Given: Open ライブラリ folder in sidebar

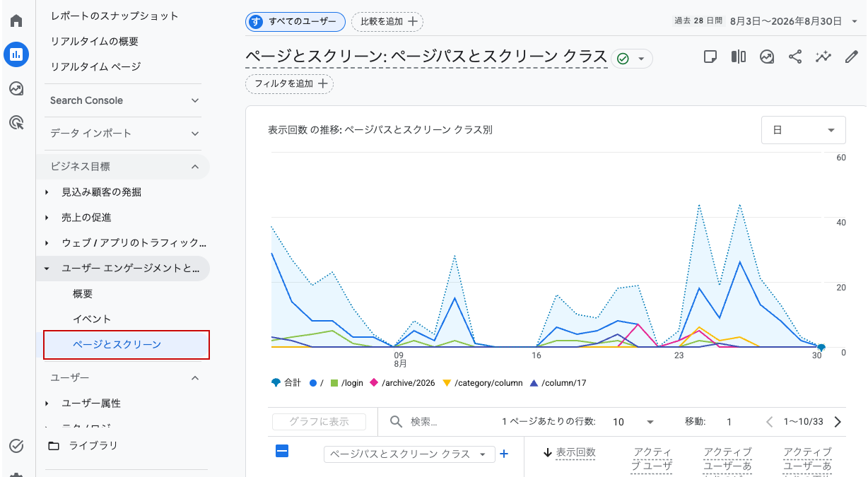Looking at the screenshot, I should 83,446.
